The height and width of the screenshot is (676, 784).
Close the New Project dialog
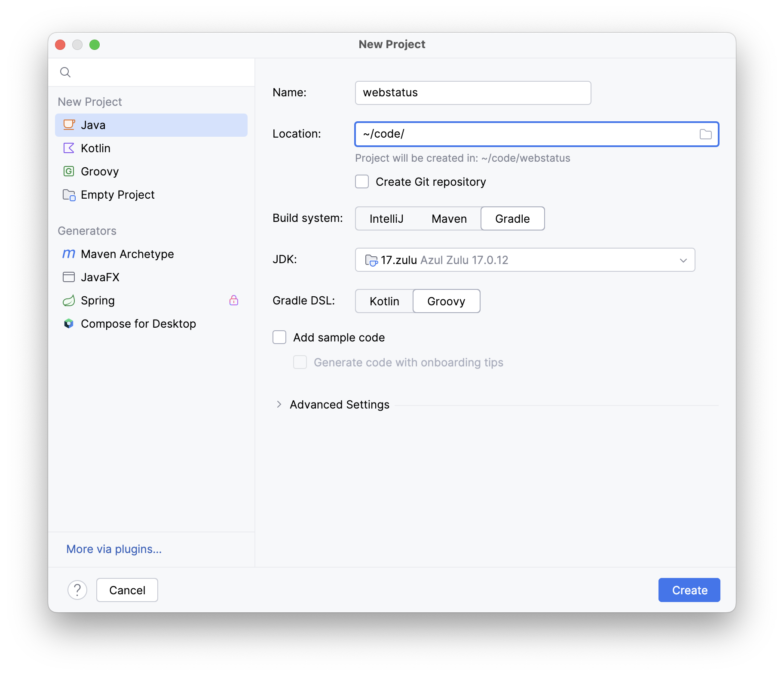[x=60, y=45]
